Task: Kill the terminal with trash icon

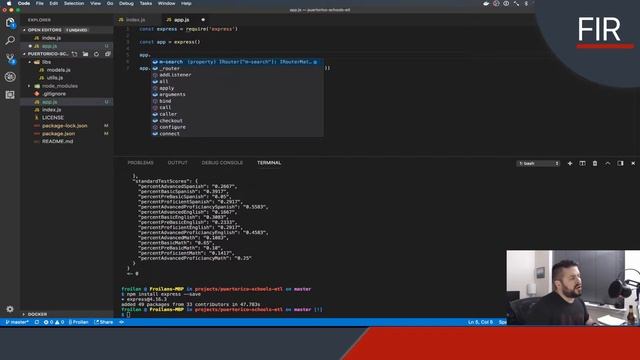Action: pos(595,163)
